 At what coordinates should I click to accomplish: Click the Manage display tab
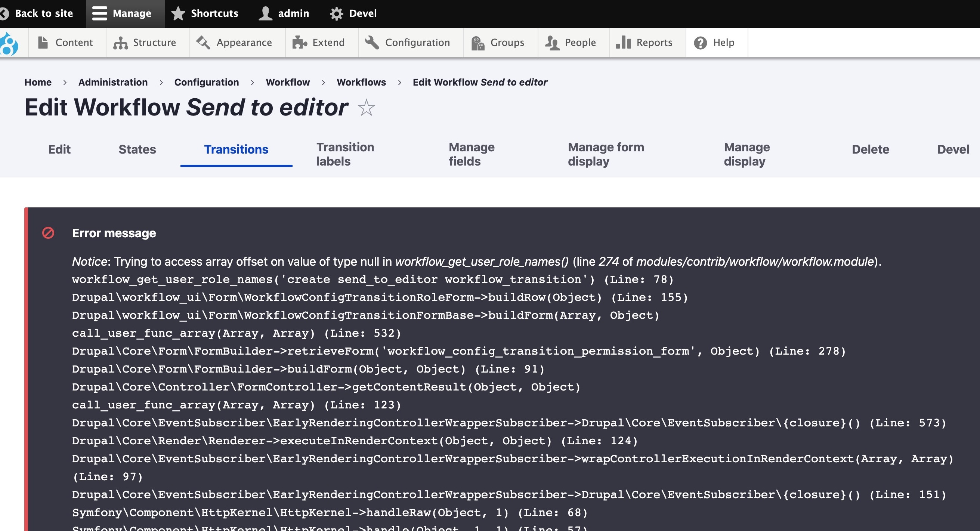coord(746,154)
